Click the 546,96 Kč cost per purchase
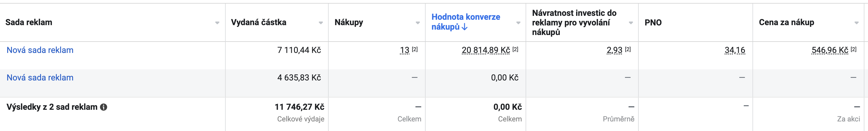The image size is (868, 131). tap(830, 50)
